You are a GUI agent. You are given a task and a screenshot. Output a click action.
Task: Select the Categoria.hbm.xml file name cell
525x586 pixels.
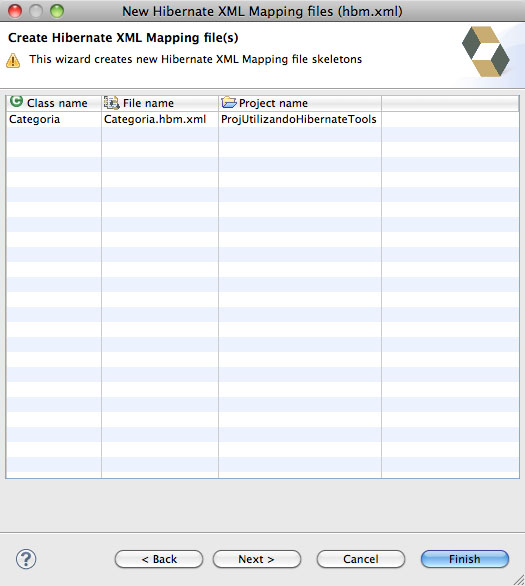tap(160, 119)
